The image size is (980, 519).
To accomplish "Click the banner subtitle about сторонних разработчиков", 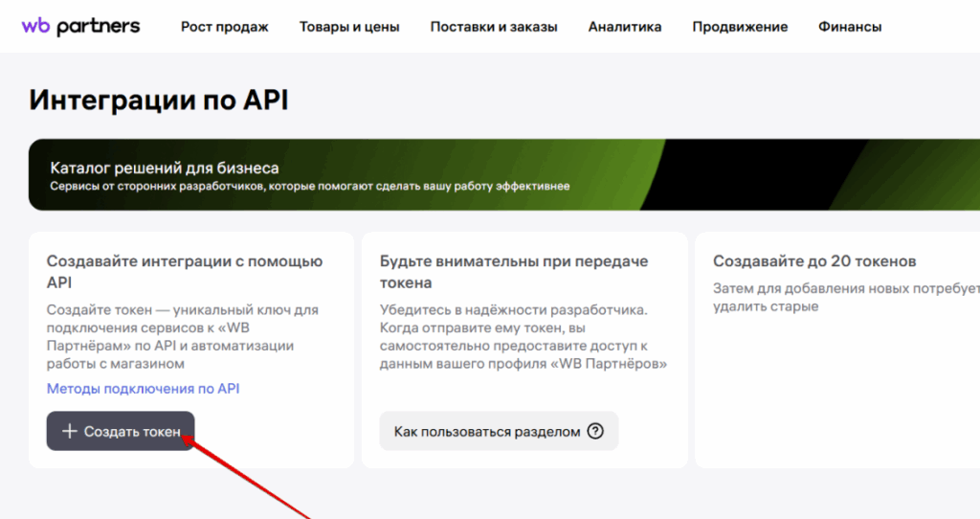I will pyautogui.click(x=310, y=187).
